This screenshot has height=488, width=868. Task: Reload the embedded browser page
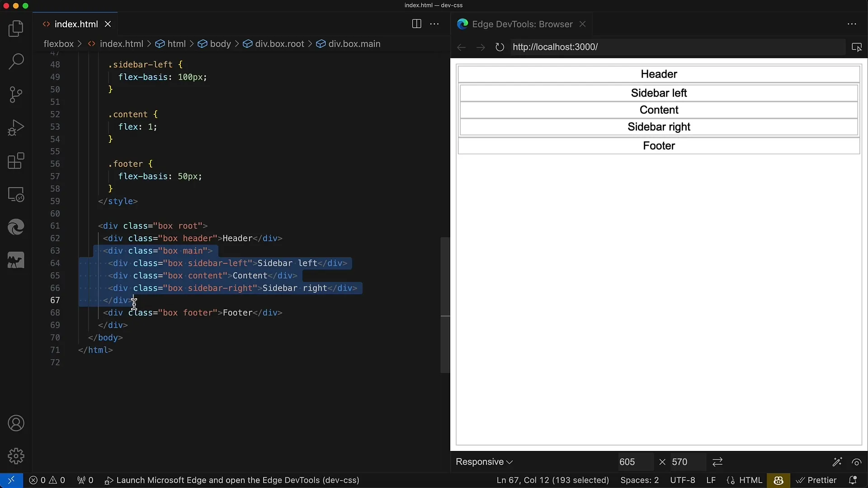pyautogui.click(x=500, y=47)
